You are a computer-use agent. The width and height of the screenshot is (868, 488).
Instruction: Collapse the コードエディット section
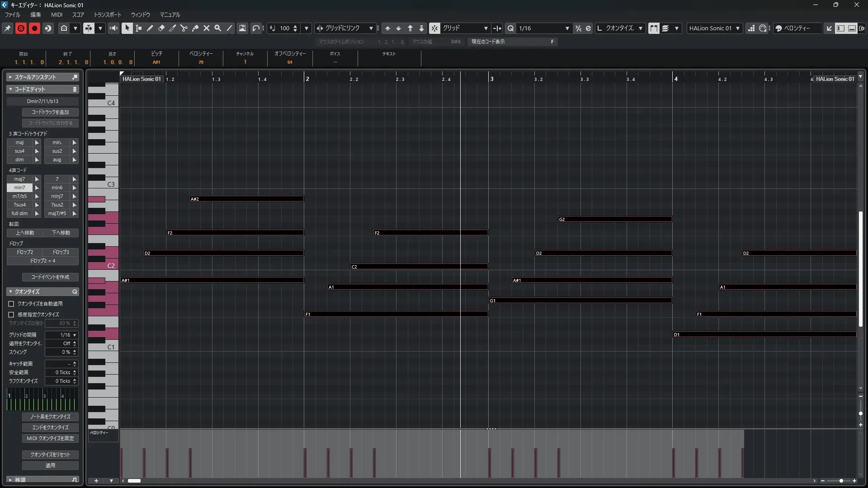10,89
